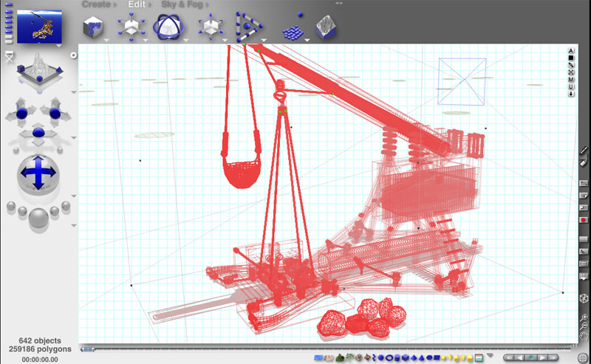Select the Pan hand tool
The height and width of the screenshot is (364, 591).
(x=584, y=335)
